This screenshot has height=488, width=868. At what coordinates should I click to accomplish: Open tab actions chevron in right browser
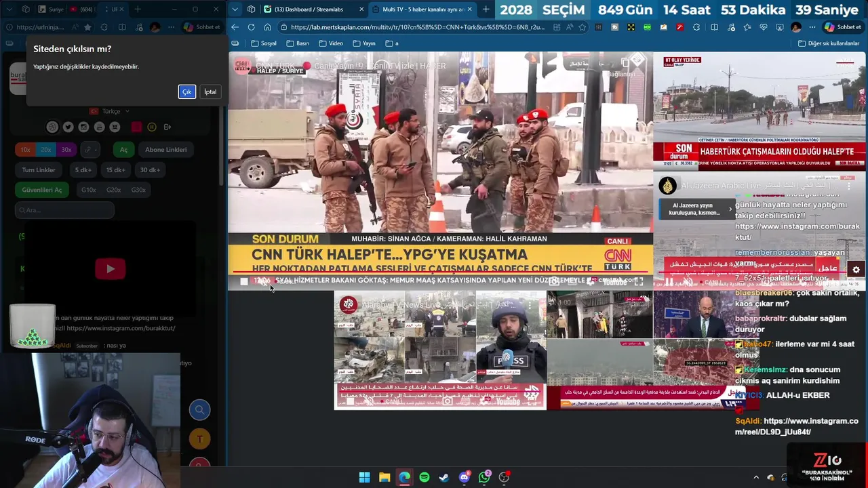[x=234, y=9]
